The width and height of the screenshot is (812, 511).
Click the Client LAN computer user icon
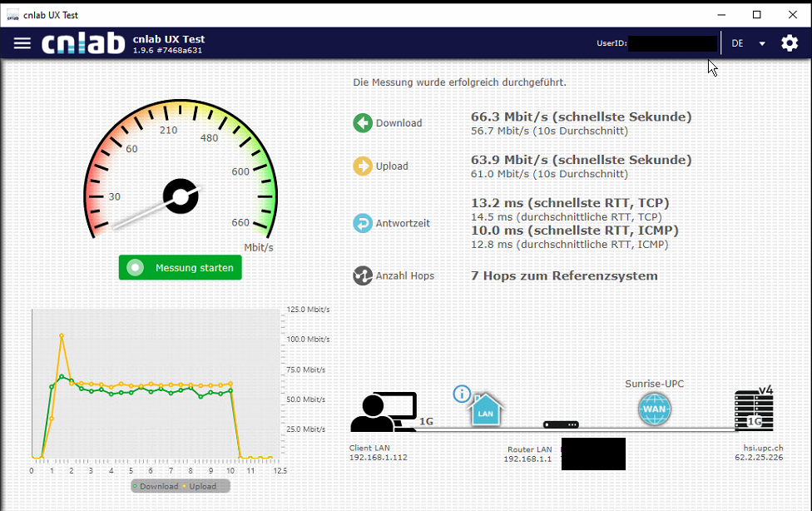[x=383, y=413]
